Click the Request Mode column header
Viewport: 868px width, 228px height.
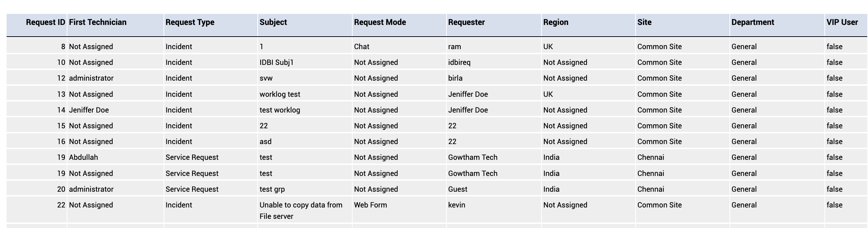380,22
